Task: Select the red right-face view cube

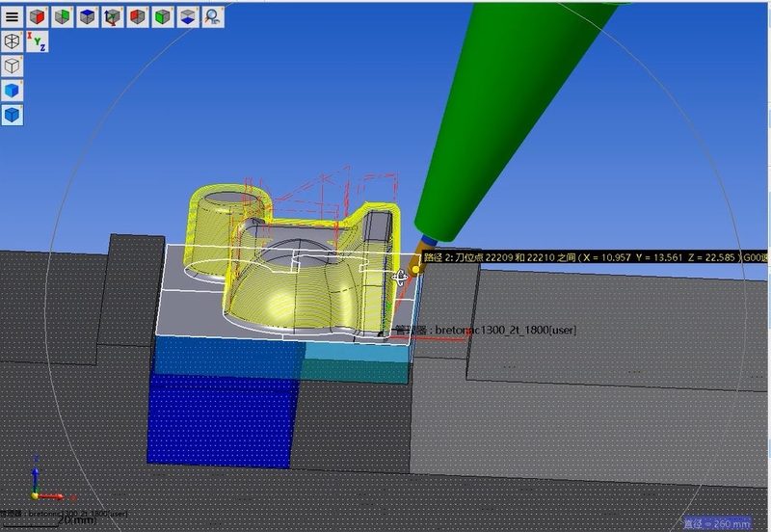Action: pos(38,16)
